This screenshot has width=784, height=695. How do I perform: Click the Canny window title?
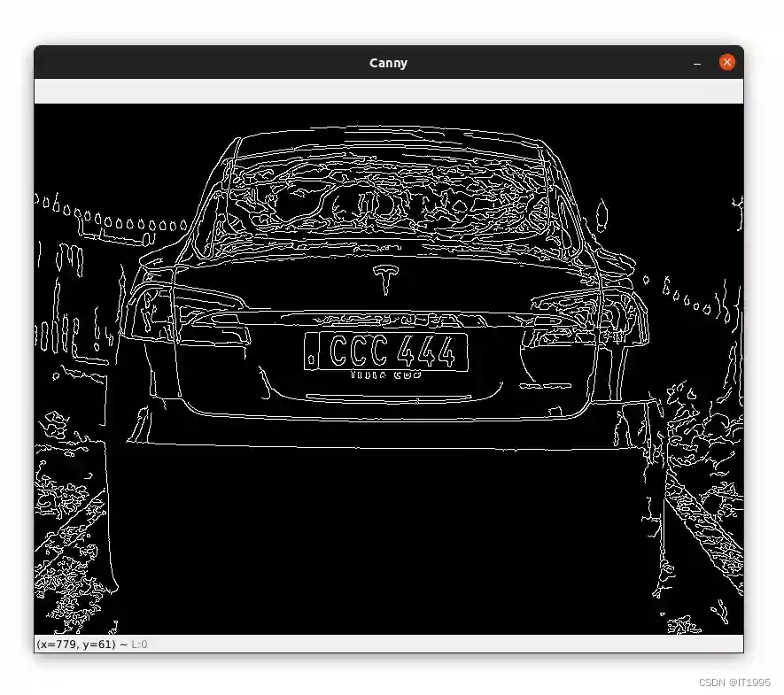388,62
